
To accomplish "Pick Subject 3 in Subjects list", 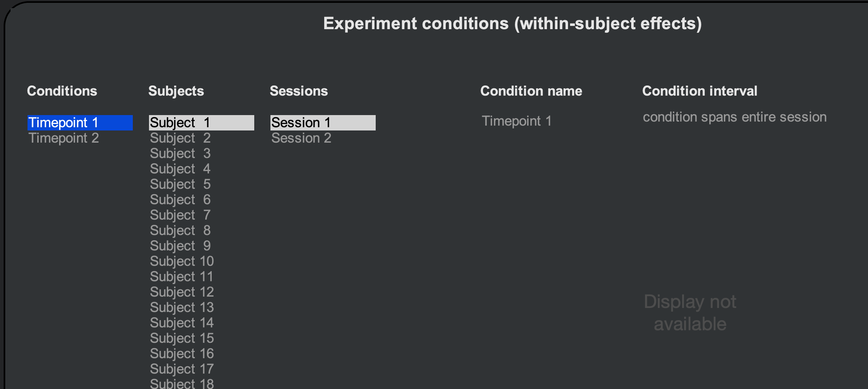I will pos(180,154).
